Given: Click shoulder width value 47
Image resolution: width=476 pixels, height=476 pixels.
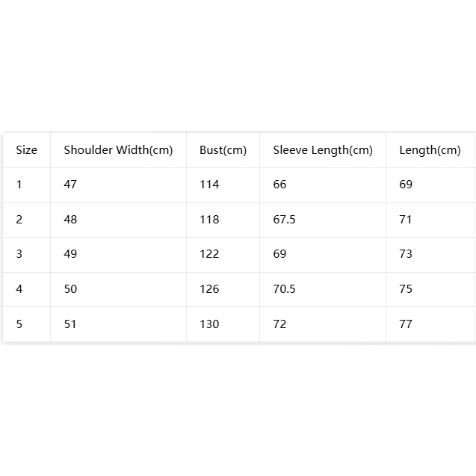Looking at the screenshot, I should (70, 185).
